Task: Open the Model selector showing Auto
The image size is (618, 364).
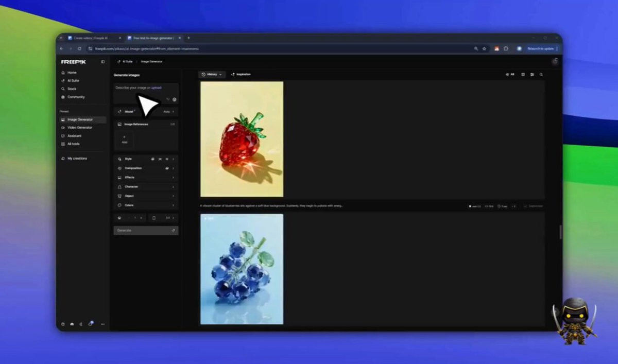Action: [146, 111]
